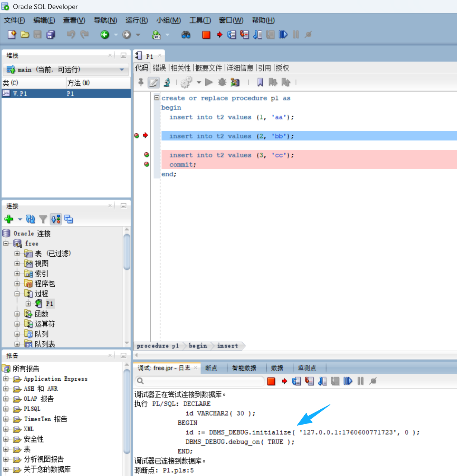457x476 pixels.
Task: Click Step Over icon in top toolbar
Action: pyautogui.click(x=232, y=35)
